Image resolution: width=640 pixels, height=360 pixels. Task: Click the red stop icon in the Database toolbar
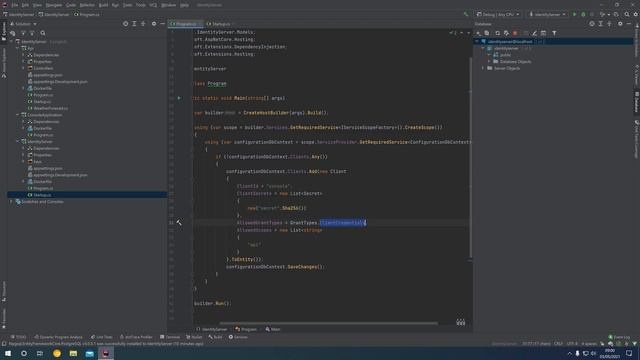click(516, 33)
